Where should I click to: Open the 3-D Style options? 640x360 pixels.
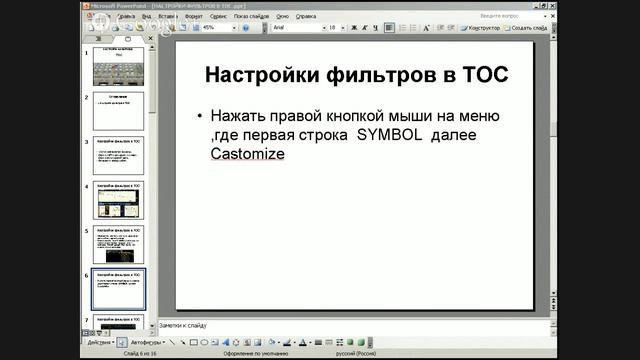tap(361, 342)
